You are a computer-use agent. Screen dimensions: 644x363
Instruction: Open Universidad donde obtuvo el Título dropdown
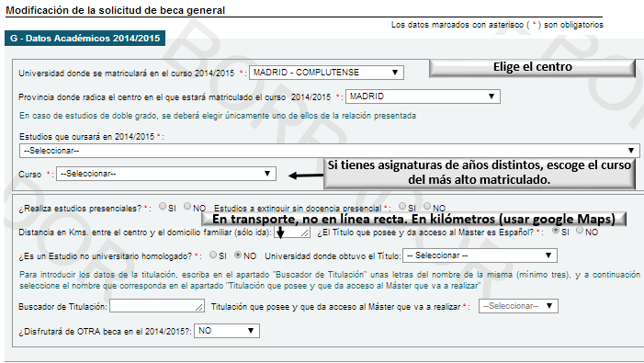tap(480, 255)
